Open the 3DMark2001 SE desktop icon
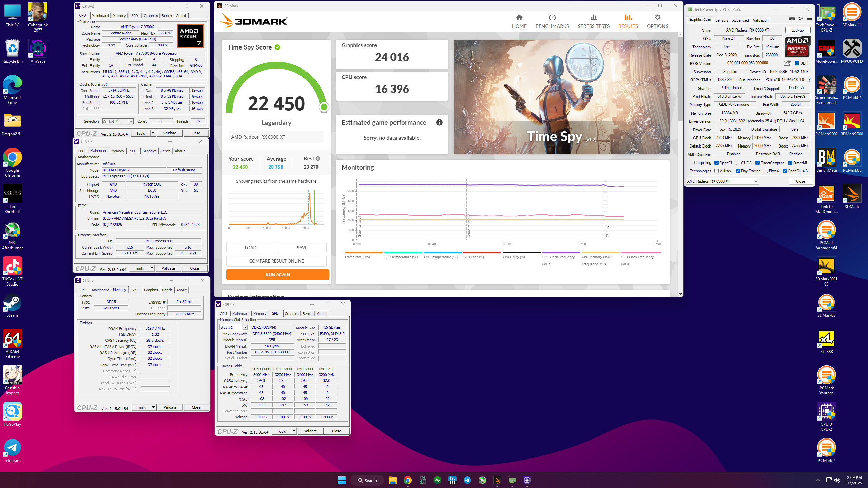The image size is (868, 488). coord(826,271)
